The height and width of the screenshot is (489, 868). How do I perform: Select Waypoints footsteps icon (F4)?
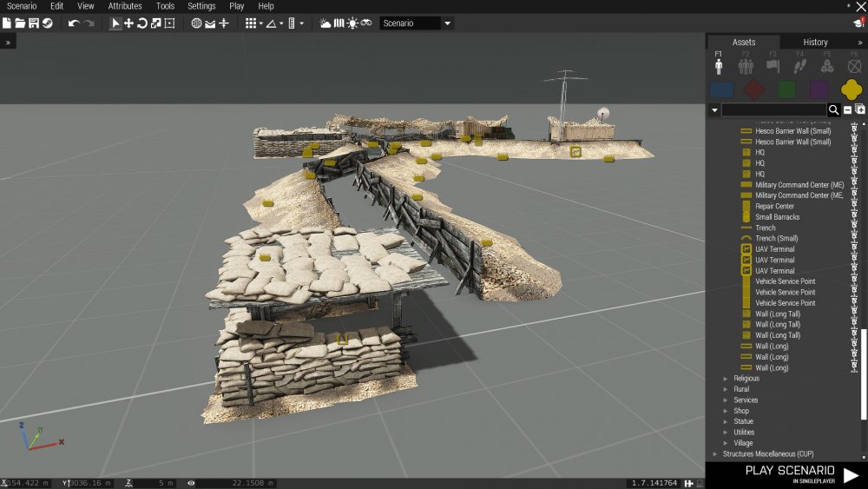point(800,65)
